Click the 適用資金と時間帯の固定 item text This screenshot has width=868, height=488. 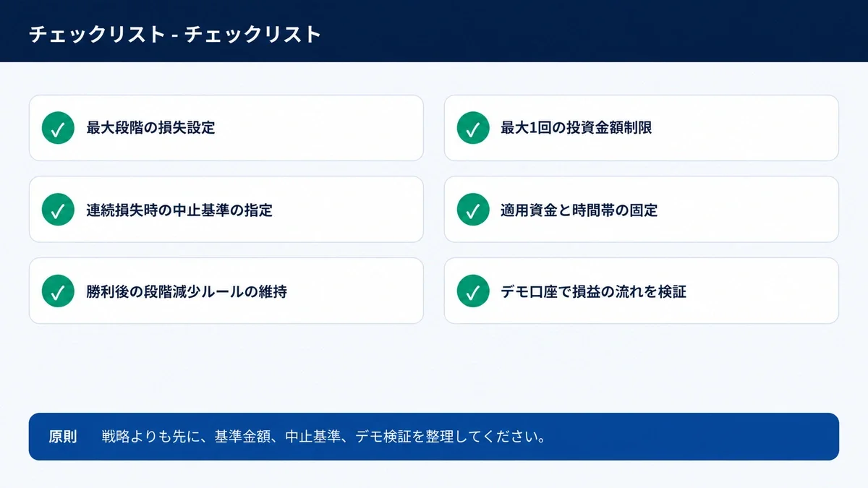pyautogui.click(x=579, y=210)
